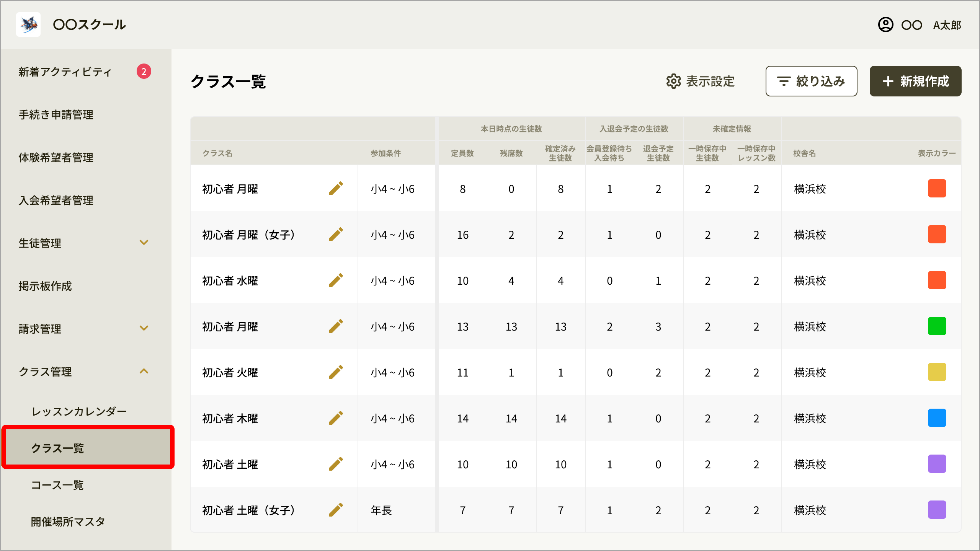This screenshot has width=980, height=551.
Task: Click the 定員数 column header
Action: 462,153
